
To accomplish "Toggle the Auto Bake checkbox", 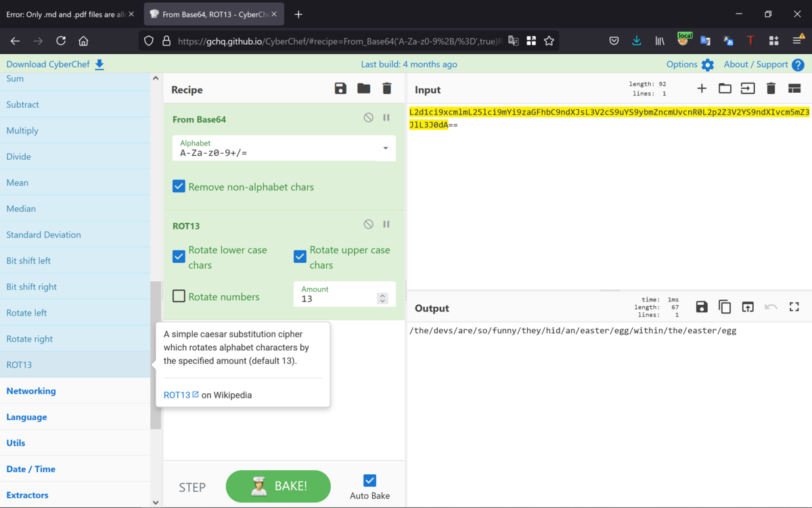I will point(369,480).
